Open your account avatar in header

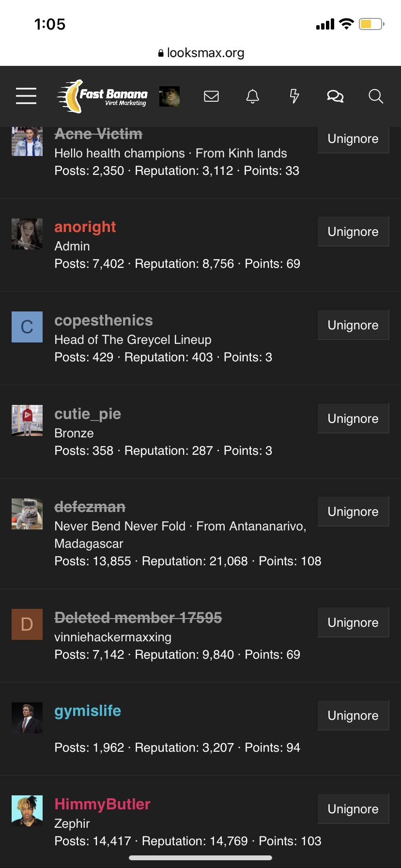170,96
